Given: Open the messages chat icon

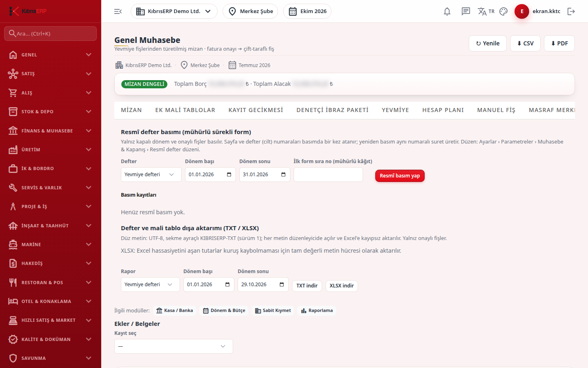Looking at the screenshot, I should pos(466,11).
